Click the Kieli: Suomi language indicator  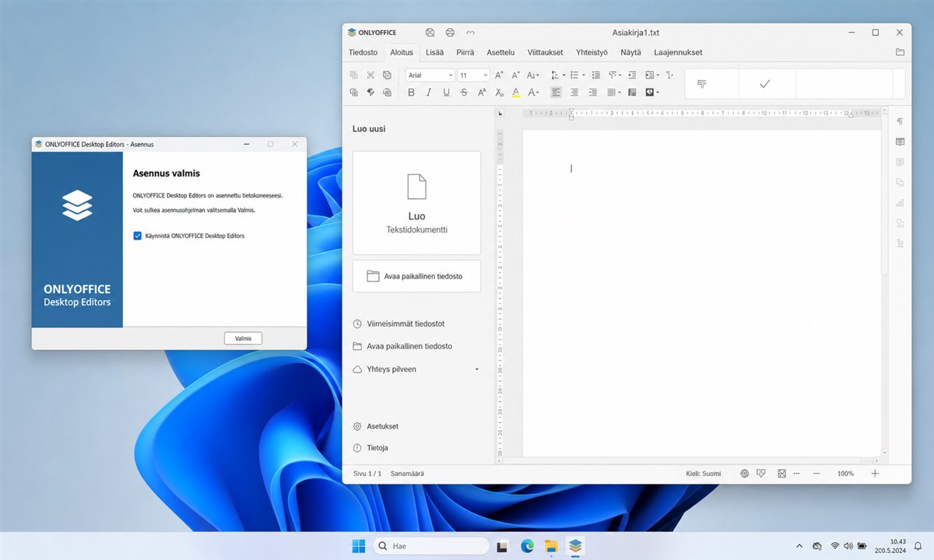coord(703,473)
